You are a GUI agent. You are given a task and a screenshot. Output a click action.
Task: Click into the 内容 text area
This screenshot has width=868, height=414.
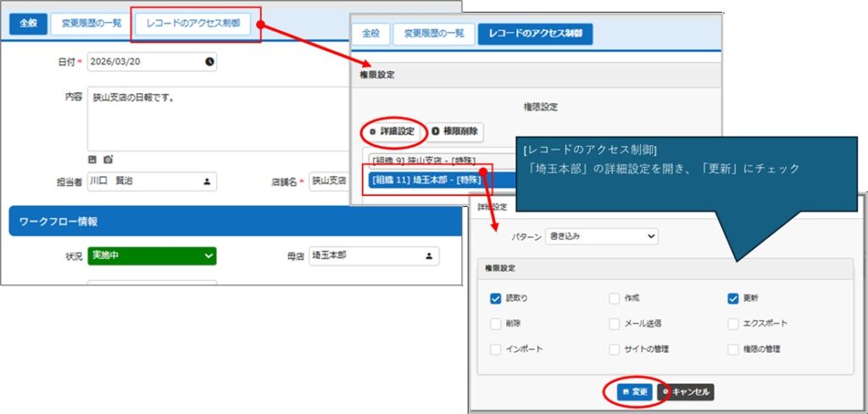[212, 117]
